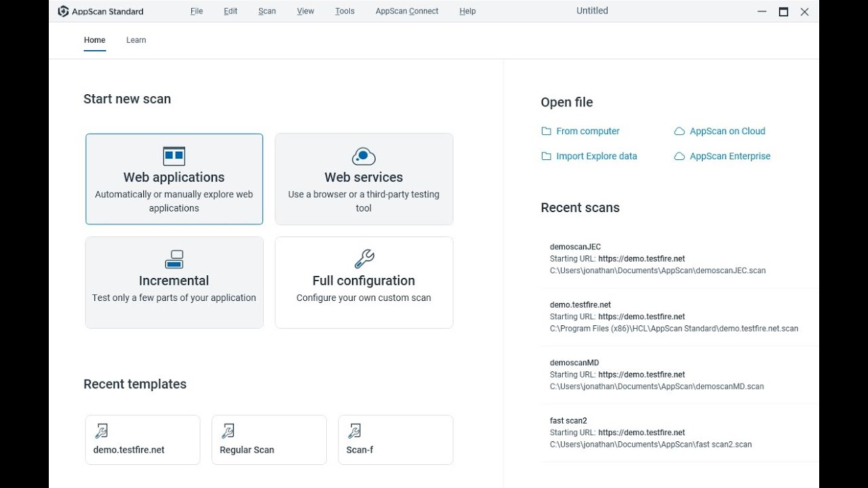Click the demo.testfire.net template icon
The image size is (868, 488).
101,431
